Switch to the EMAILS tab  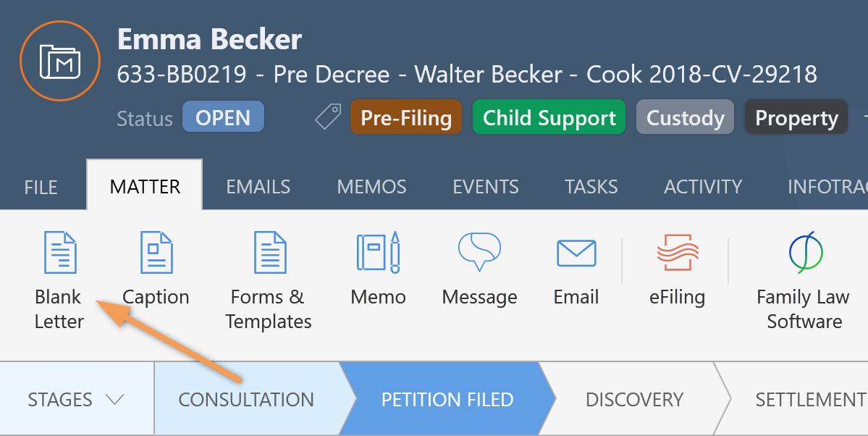pyautogui.click(x=258, y=187)
